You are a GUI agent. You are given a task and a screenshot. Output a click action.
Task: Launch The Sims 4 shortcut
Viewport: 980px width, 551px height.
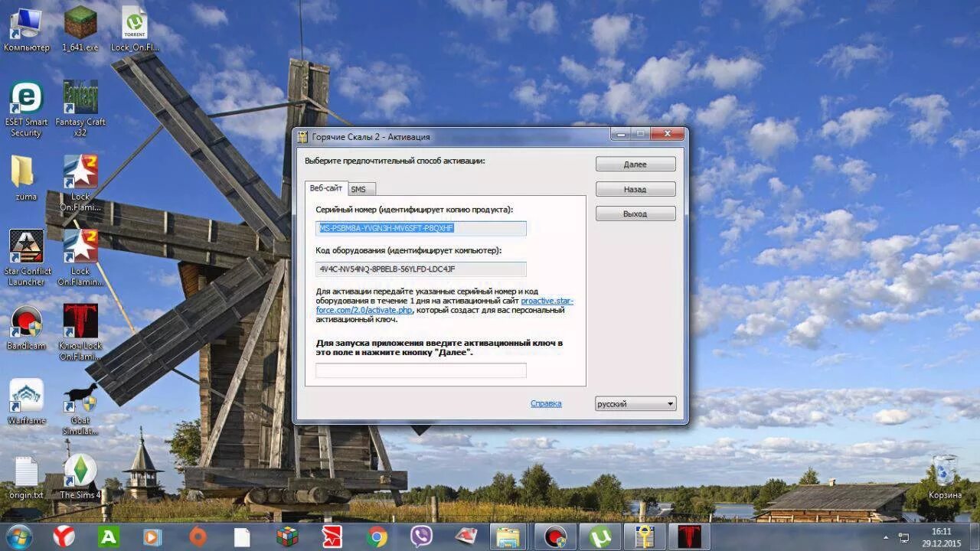(x=80, y=476)
